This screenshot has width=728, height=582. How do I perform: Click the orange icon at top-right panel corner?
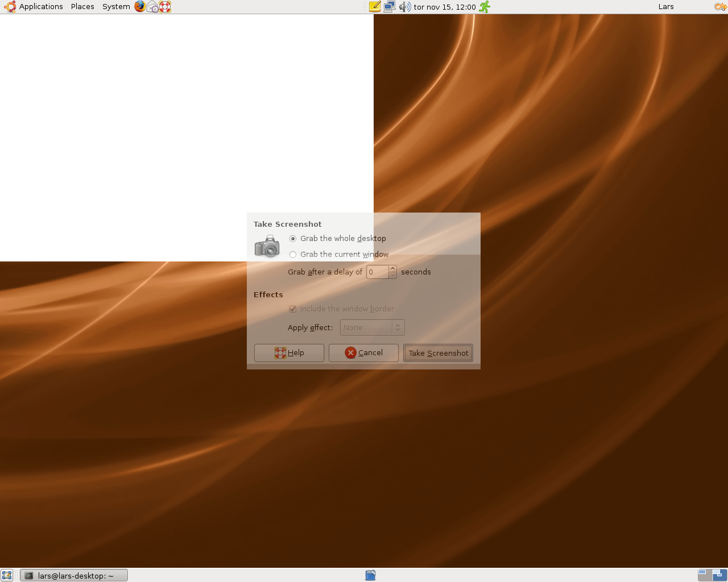tap(720, 7)
